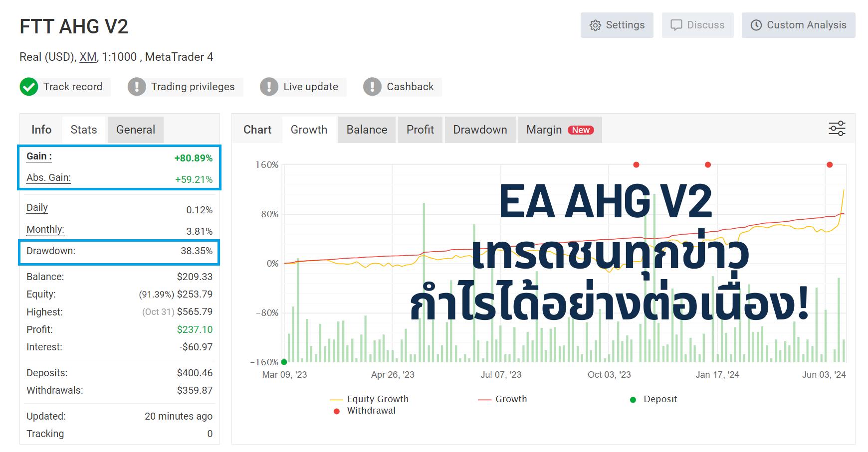Click the Interest value -$60.97
868x452 pixels.
point(196,347)
